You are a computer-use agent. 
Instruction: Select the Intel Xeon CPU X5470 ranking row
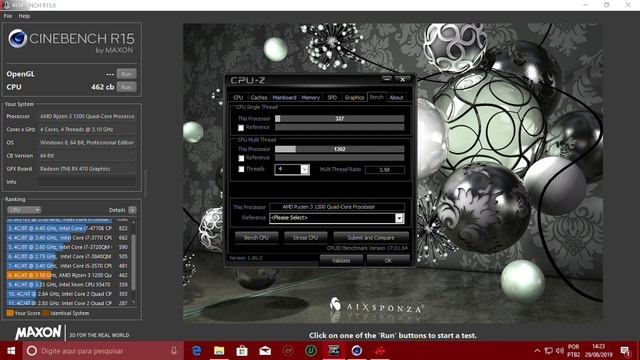coord(67,284)
